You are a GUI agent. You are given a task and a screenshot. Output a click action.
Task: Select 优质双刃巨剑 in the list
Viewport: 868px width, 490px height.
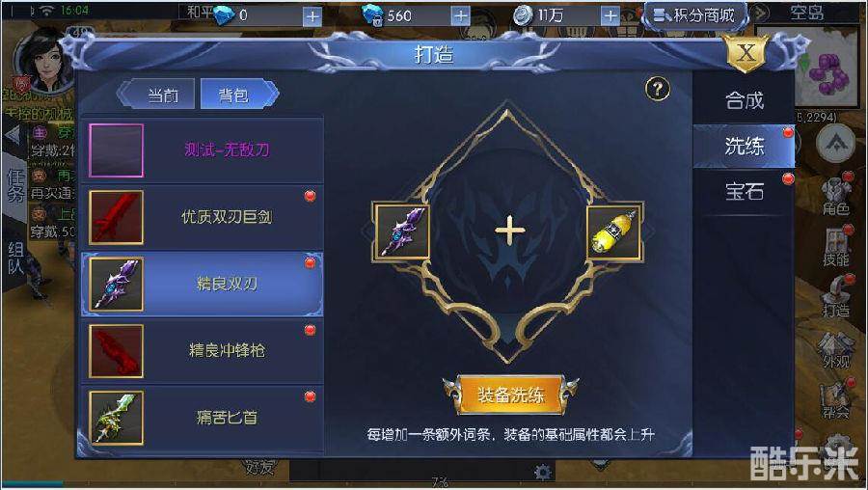tap(203, 217)
